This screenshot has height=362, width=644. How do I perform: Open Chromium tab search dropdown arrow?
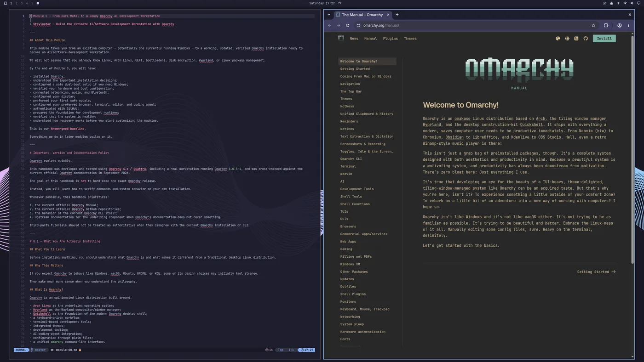[x=329, y=15]
